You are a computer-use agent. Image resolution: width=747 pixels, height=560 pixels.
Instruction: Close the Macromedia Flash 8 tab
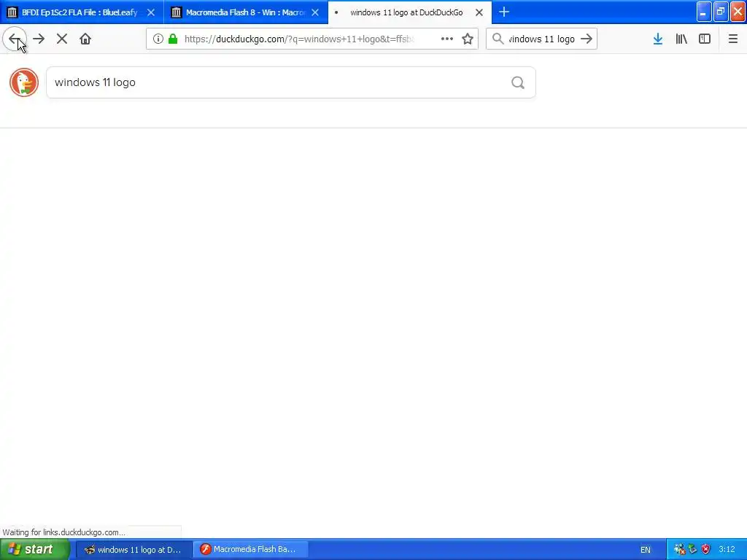315,12
